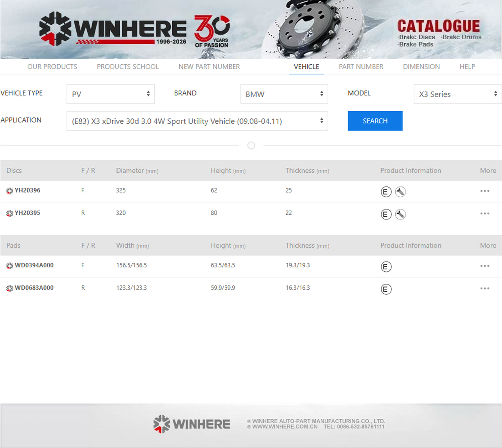Open brake pad WD0394A000

coord(34,265)
